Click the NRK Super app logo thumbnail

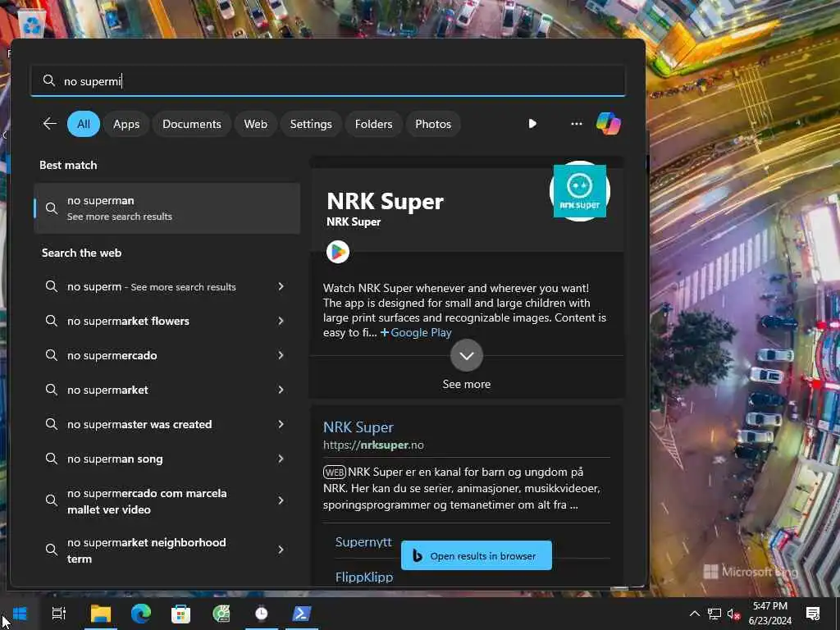click(580, 191)
